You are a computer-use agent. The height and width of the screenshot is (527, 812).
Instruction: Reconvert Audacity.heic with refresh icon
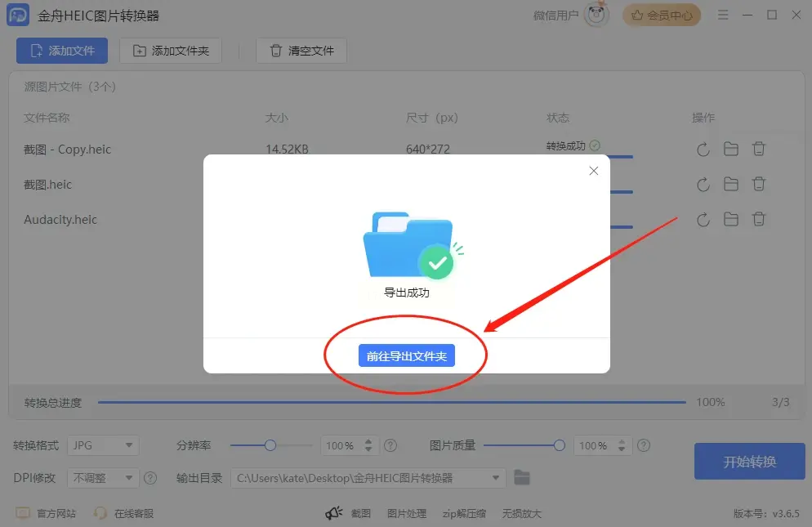[x=703, y=220]
